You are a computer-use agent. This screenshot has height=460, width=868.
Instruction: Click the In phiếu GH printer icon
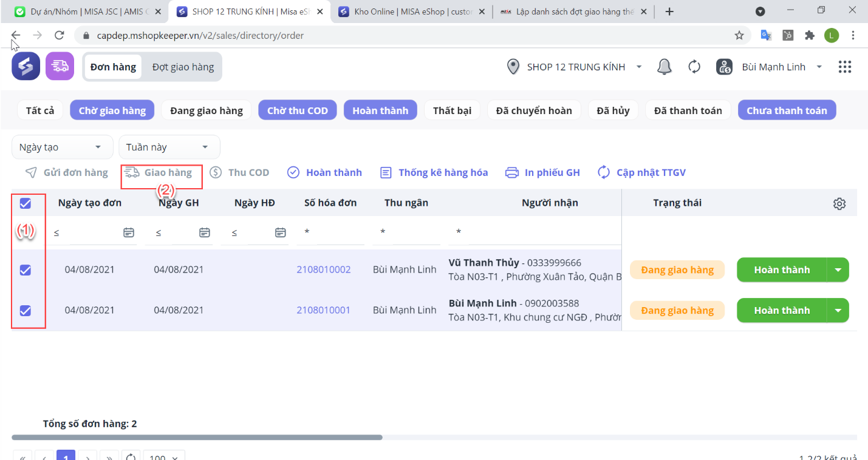512,172
